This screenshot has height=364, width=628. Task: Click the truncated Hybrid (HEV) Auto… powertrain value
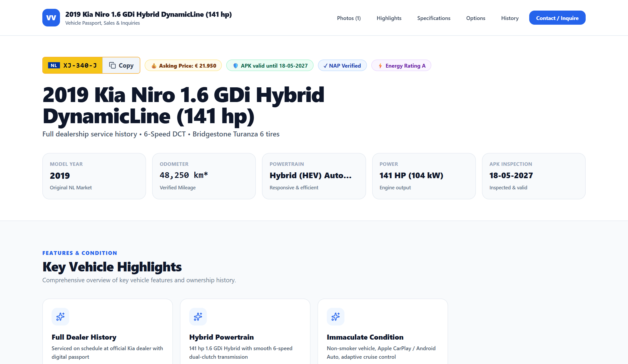[x=310, y=176]
